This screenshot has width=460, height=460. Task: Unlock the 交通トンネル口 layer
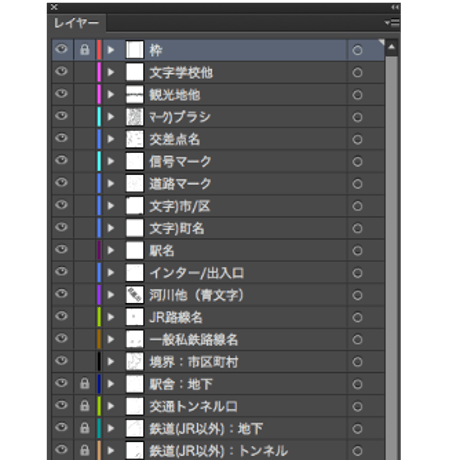tap(85, 406)
